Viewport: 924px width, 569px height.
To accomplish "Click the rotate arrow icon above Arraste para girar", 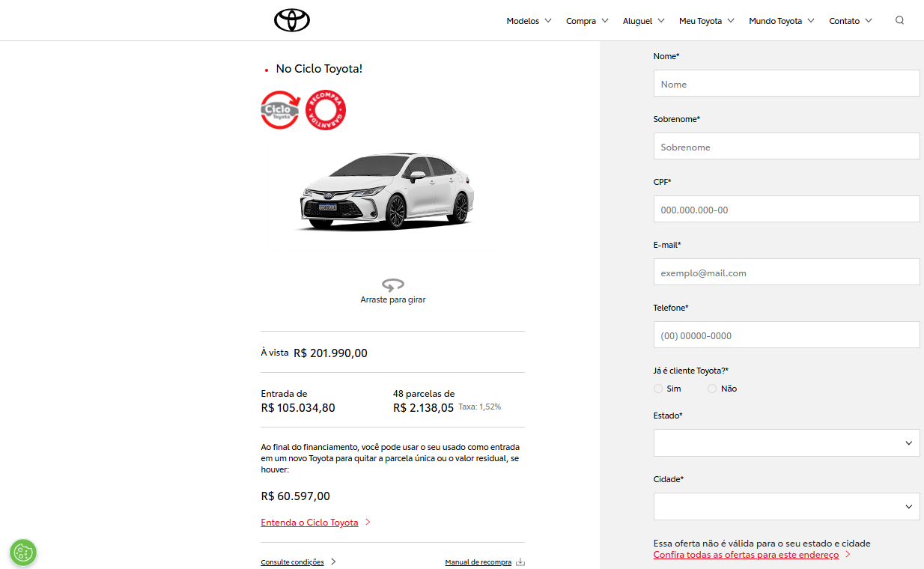I will pos(392,284).
